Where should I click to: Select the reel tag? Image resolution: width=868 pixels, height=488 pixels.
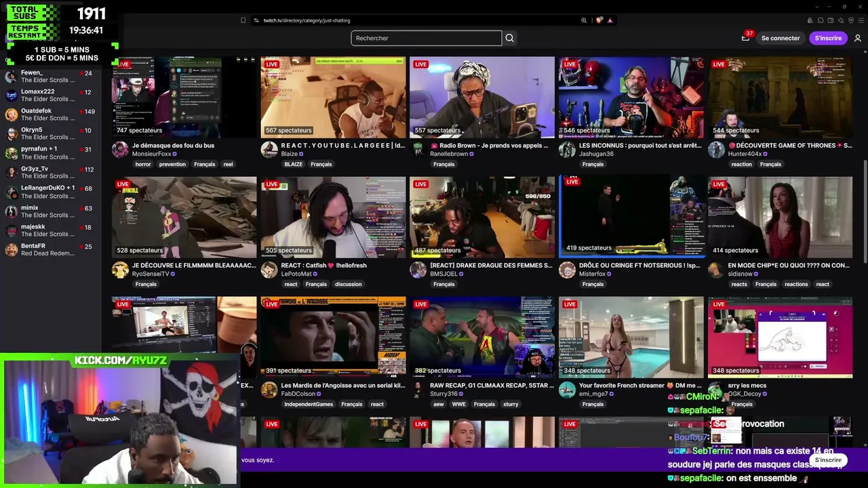point(228,164)
